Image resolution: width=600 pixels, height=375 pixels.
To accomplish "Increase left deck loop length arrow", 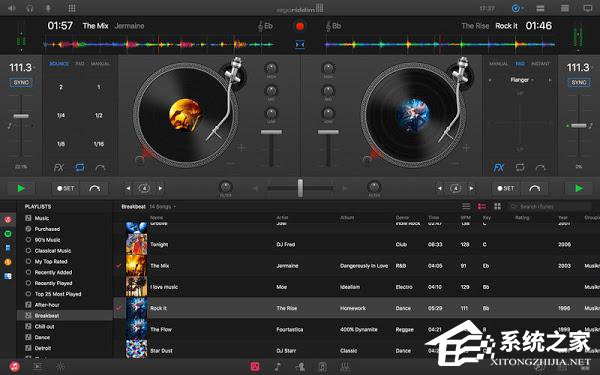I will pos(160,188).
